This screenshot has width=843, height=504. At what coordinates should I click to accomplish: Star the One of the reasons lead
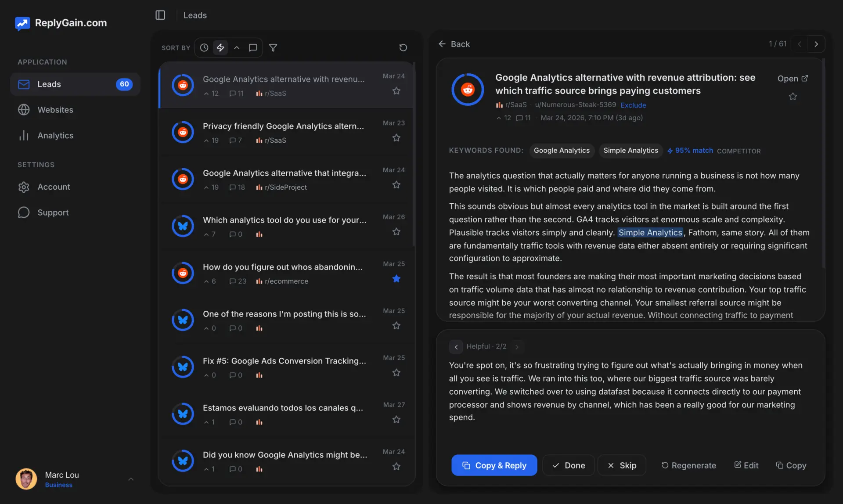(396, 326)
